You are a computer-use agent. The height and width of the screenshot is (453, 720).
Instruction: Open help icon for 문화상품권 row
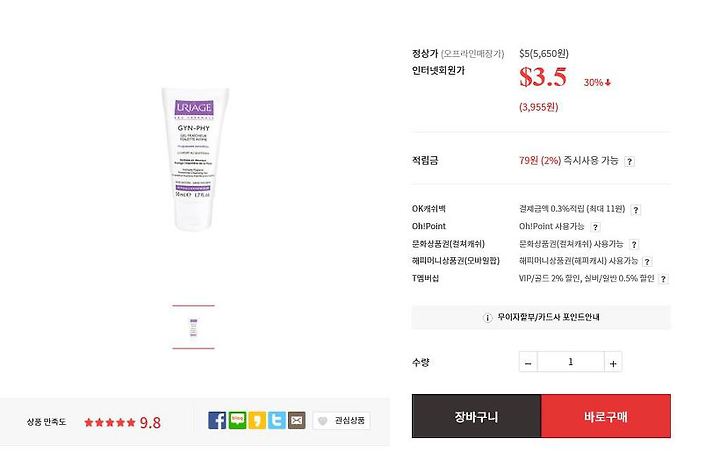[x=634, y=245]
